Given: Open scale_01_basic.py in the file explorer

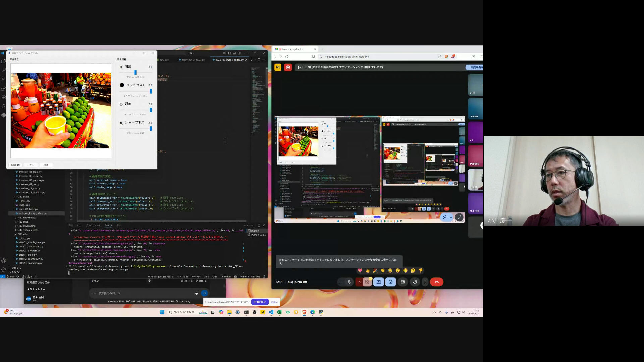Looking at the screenshot, I should [28, 209].
